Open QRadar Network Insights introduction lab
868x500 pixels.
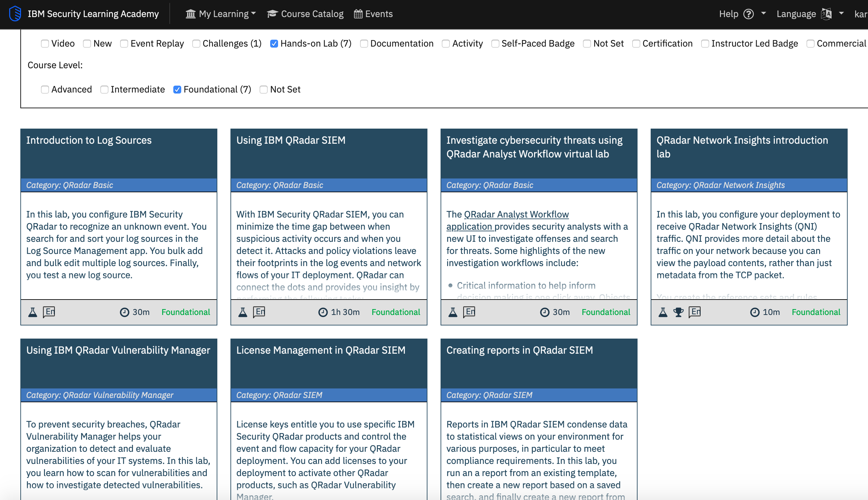point(742,147)
